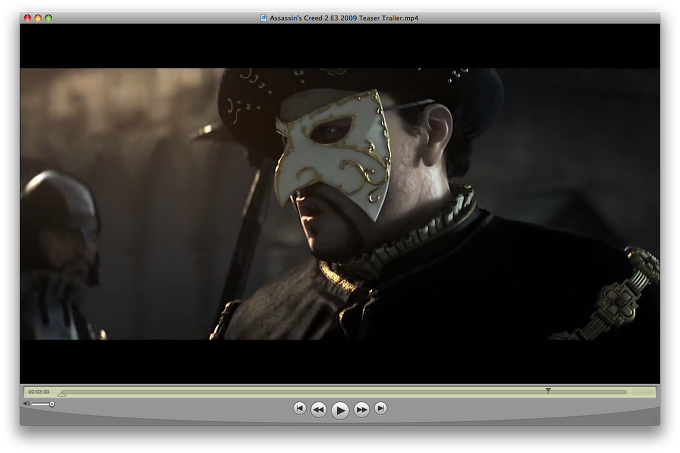Click the movie file icon in the title bar
680x453 pixels.
(x=263, y=18)
